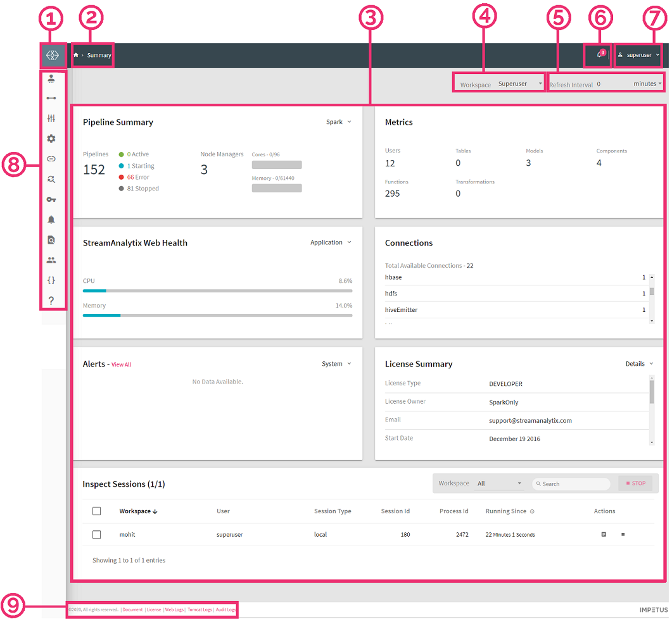
Task: Click the 81 Stopped pipelines count
Action: pyautogui.click(x=143, y=189)
